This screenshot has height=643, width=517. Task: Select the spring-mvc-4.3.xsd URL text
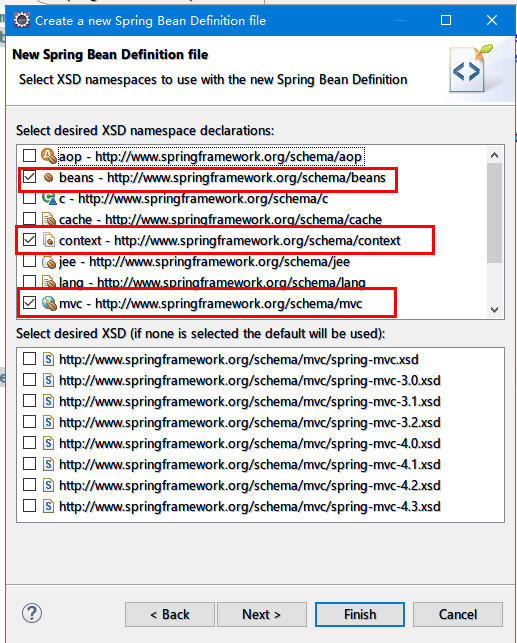tap(250, 506)
